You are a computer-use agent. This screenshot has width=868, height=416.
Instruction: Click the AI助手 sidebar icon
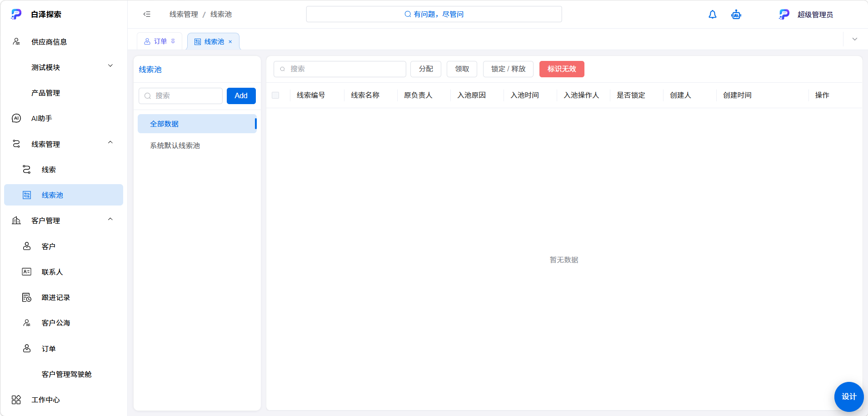[x=16, y=118]
